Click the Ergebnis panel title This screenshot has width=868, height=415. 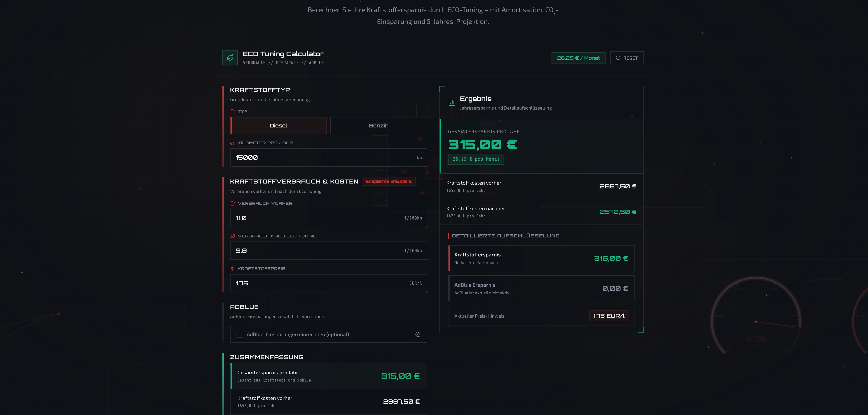[x=475, y=99]
